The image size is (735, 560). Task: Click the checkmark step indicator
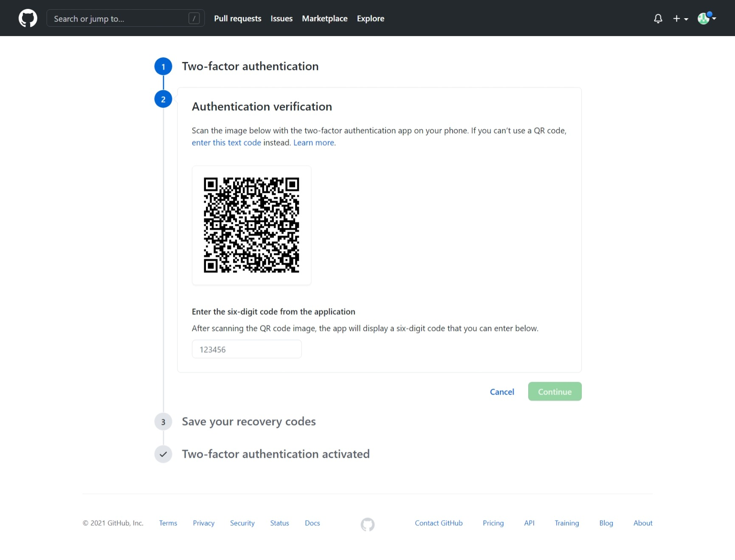pos(163,454)
